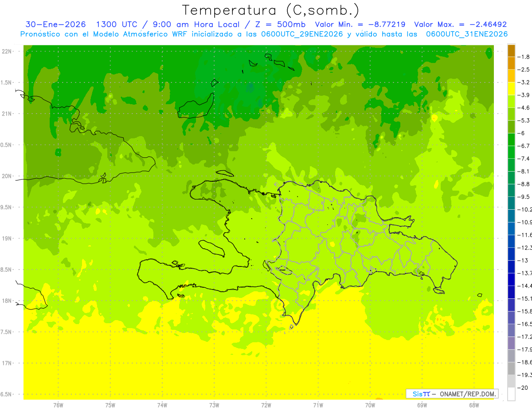
Task: Pick the yellow swatch between -3.2 and -3.9
Action: coord(511,89)
